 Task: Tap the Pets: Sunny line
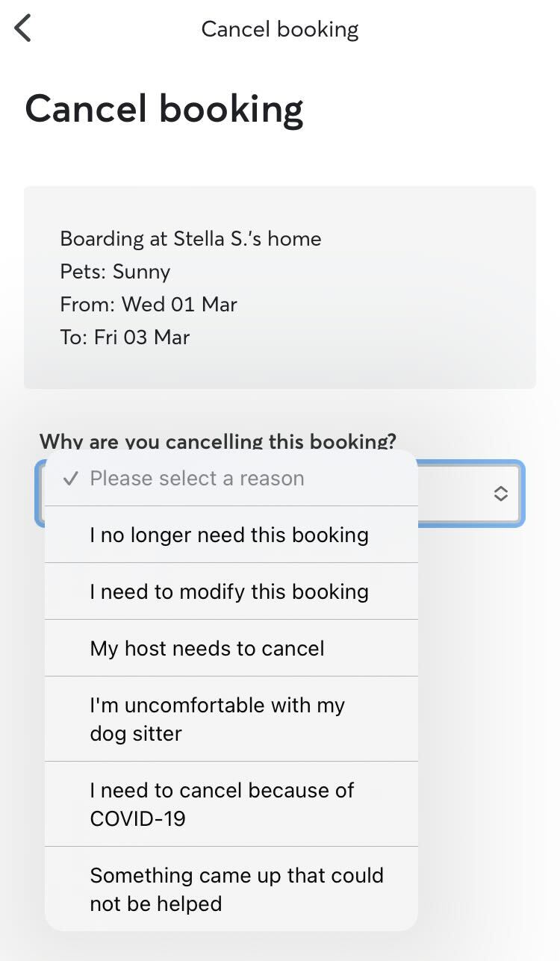point(115,272)
